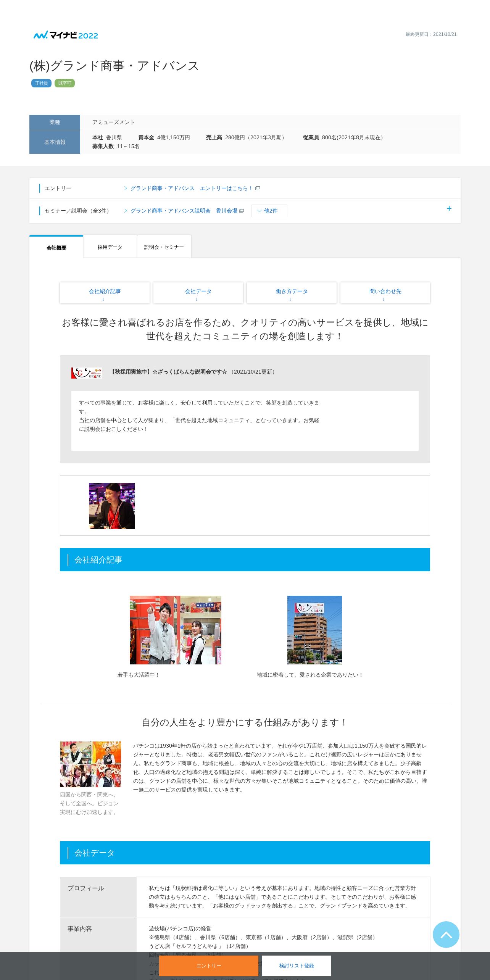490x980 pixels.
Task: Open external link icon beside 香川会場
Action: (x=242, y=211)
